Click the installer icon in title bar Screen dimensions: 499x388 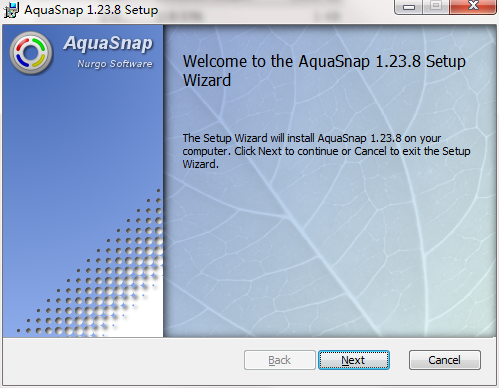11,9
